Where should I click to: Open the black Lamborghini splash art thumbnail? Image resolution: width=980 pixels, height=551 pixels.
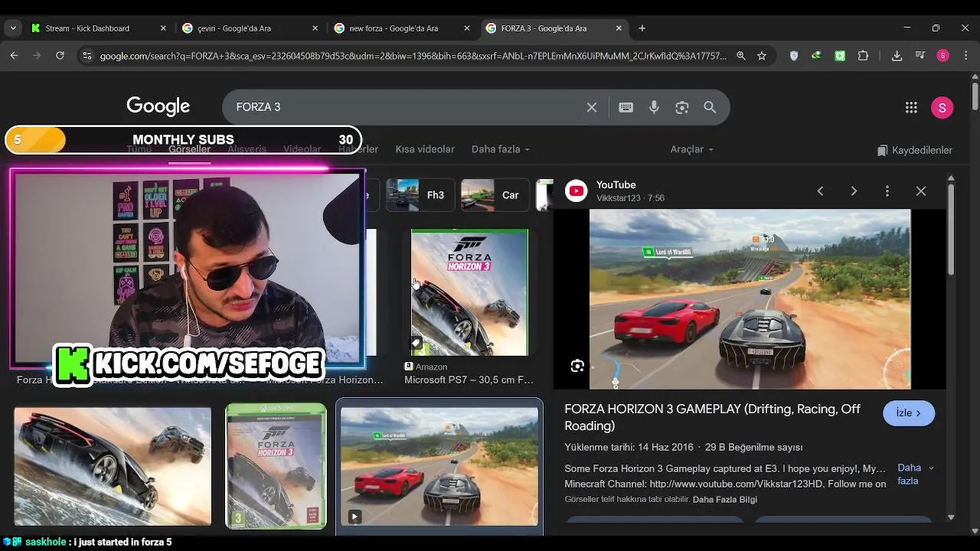click(x=113, y=466)
